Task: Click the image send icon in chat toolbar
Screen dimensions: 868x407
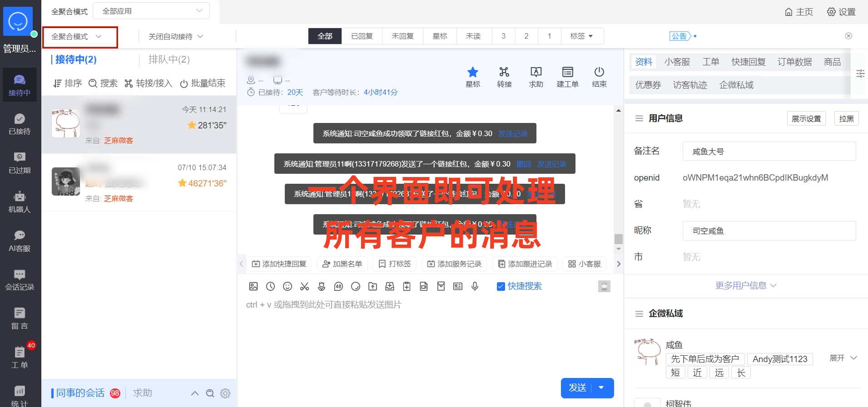Action: pos(253,286)
